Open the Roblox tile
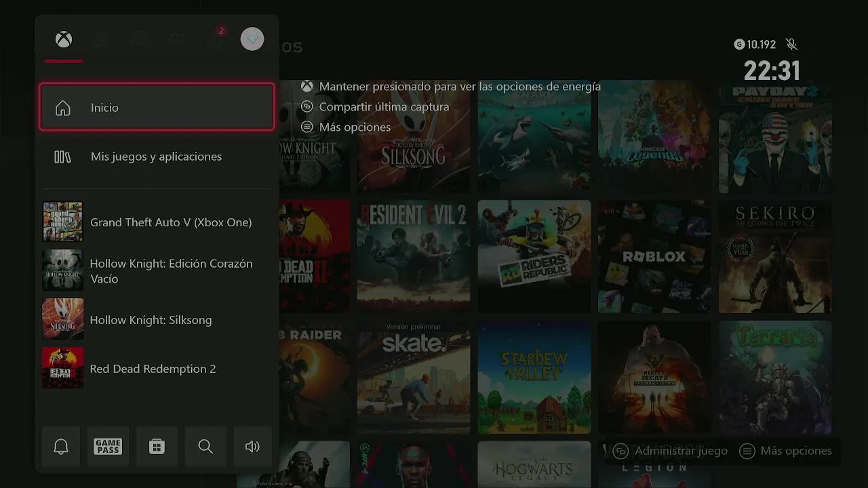The image size is (868, 488). 654,256
